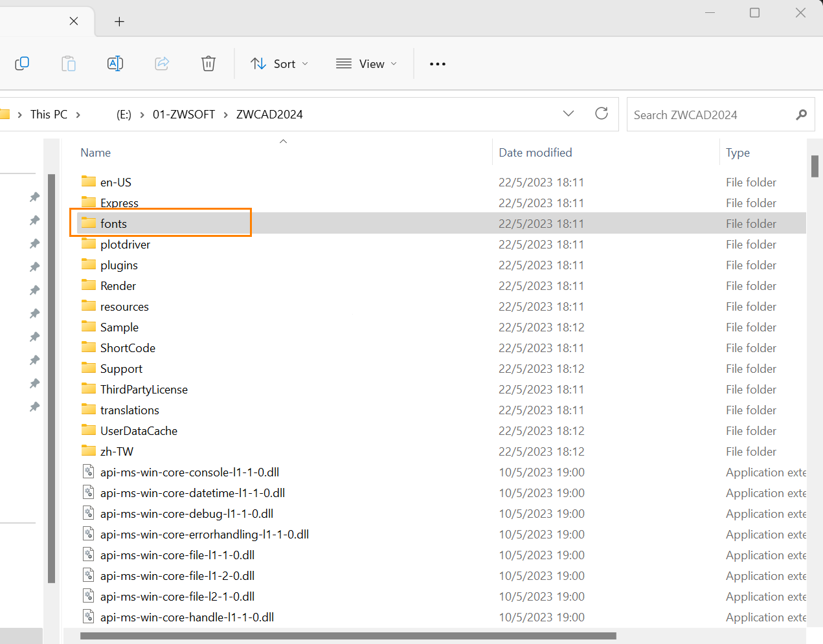Click the api-ms-win-core-file-l1-1-0.dll file icon
Screen dimensions: 823x644
(89, 555)
